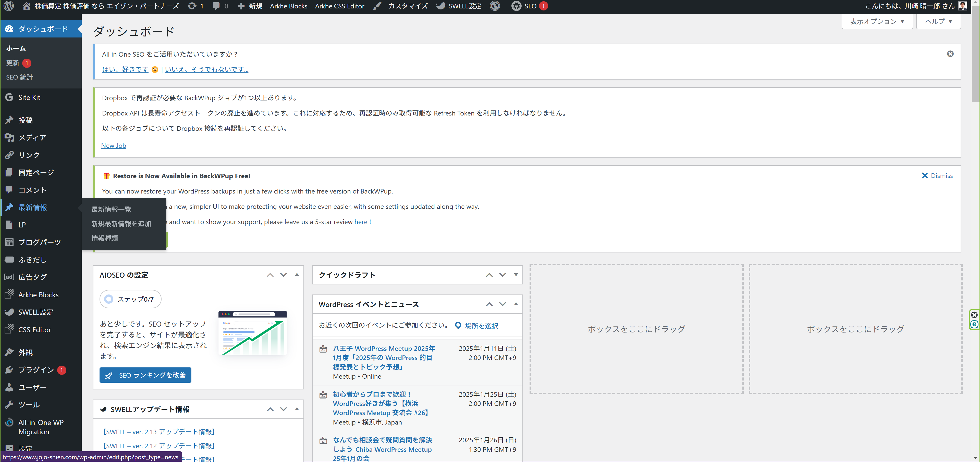Image resolution: width=980 pixels, height=462 pixels.
Task: Expand the クイックドラフト widget
Action: click(x=516, y=275)
